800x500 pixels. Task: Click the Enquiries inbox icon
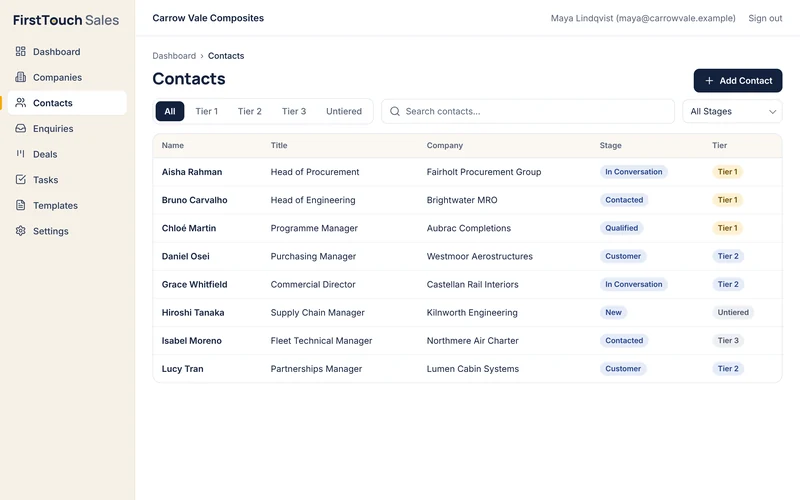20,128
